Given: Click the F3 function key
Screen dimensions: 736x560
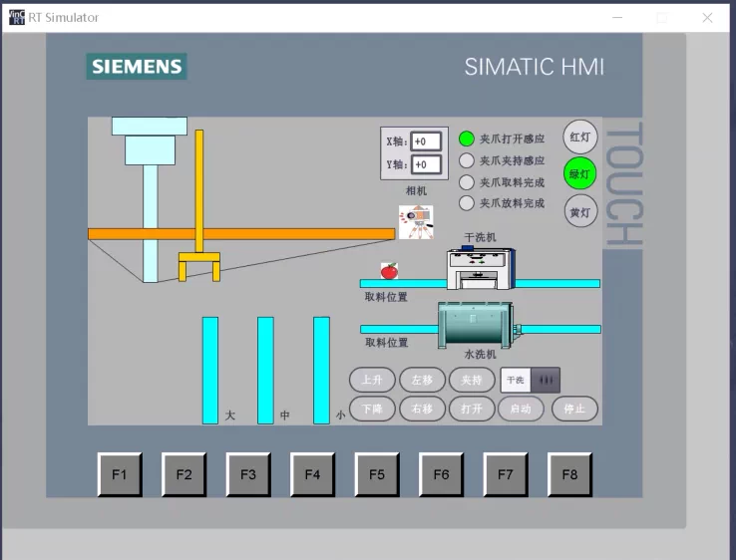Looking at the screenshot, I should tap(248, 474).
